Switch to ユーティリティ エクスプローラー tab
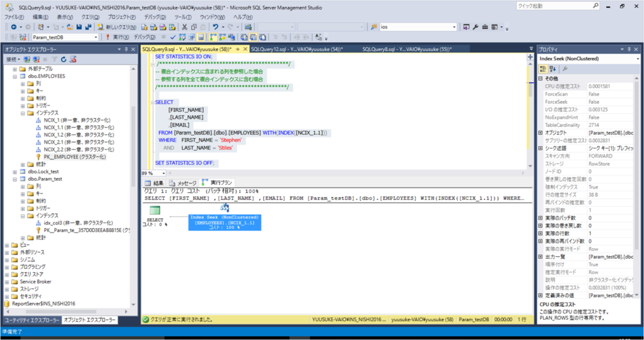The image size is (644, 340). [31, 320]
